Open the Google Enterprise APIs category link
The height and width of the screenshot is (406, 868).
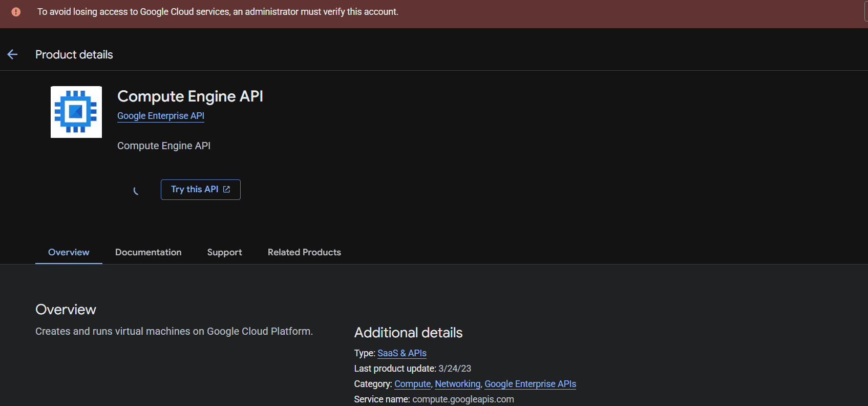point(530,384)
